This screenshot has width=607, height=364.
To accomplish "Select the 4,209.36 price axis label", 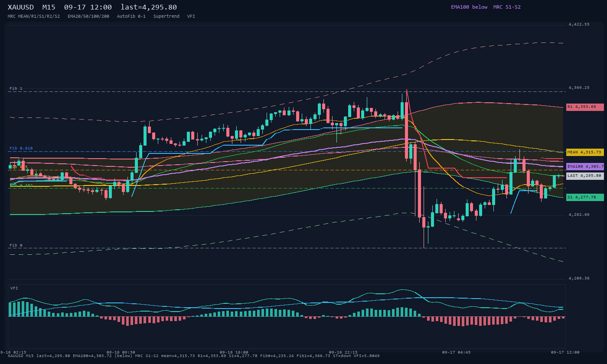I will (579, 279).
